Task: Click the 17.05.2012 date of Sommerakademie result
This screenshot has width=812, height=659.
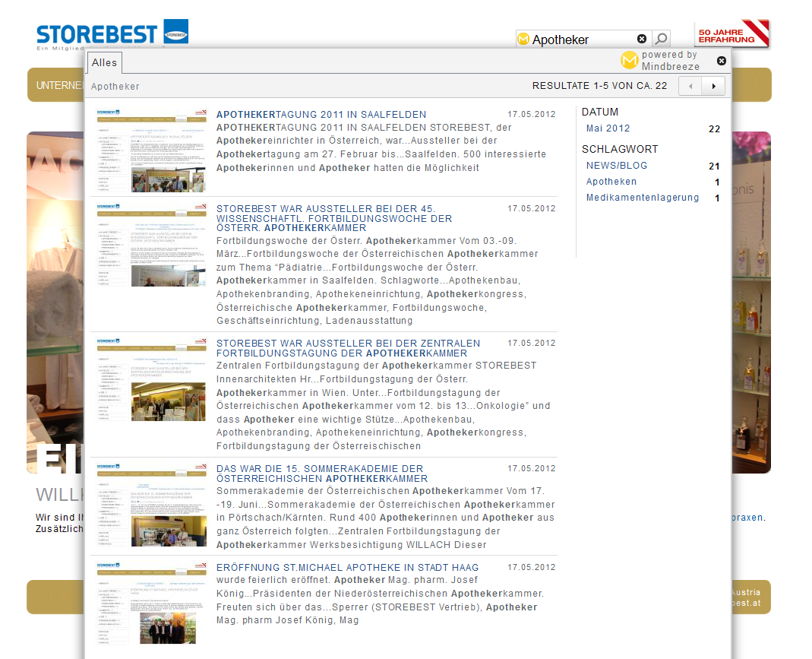Action: 531,468
